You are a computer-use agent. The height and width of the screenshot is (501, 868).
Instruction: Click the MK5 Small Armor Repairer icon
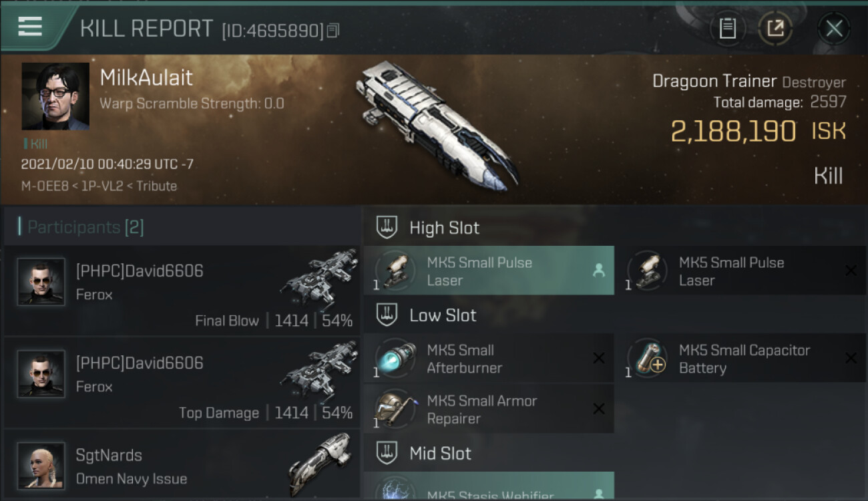[x=395, y=409]
